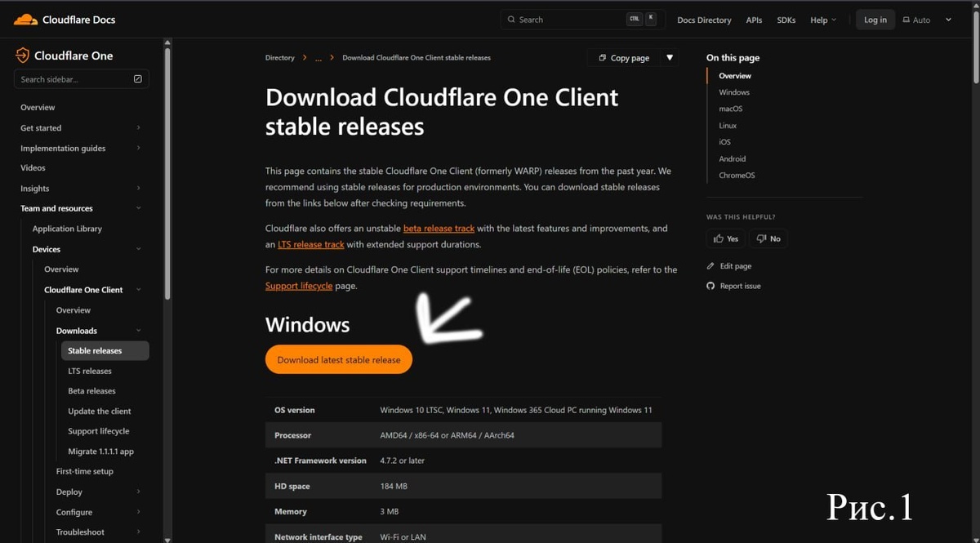The height and width of the screenshot is (543, 980).
Task: Click the Directory breadcrumb
Action: point(279,58)
